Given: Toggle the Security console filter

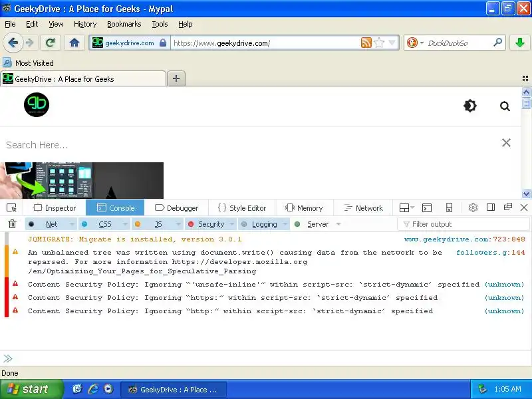Looking at the screenshot, I should click(x=206, y=224).
